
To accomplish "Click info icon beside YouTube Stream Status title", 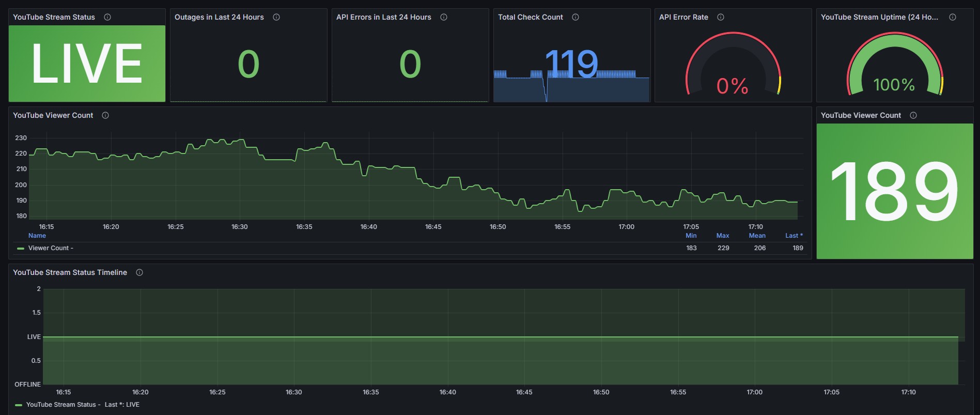I will 107,17.
